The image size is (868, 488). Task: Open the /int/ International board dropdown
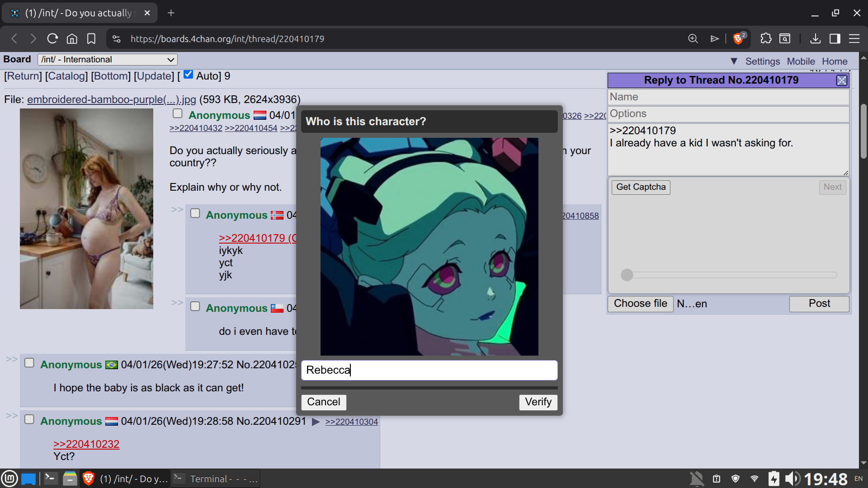(x=108, y=60)
